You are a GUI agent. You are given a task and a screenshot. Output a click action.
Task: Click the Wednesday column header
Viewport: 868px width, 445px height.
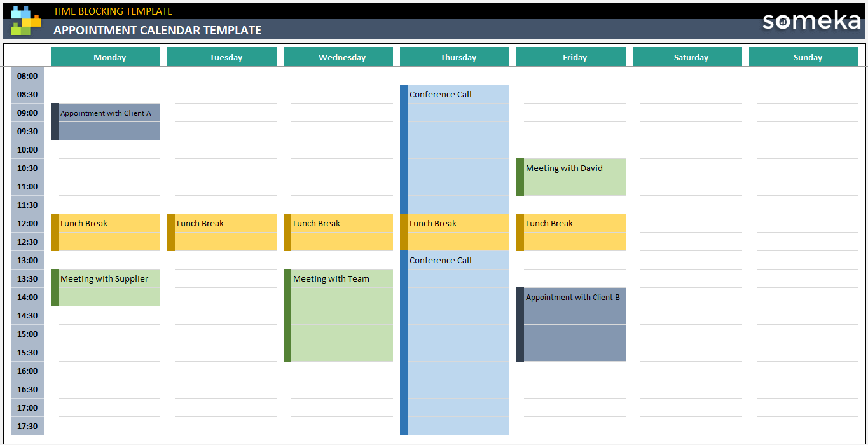[338, 57]
